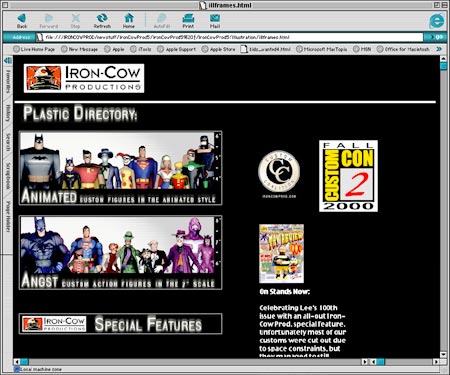The image size is (450, 375).
Task: Click the Internet Explorer logo icon
Action: [x=437, y=21]
